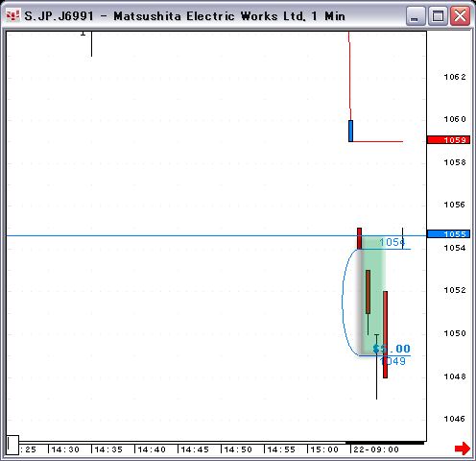Minimize the Matsushita chart window
Viewport: 476px width, 461px height.
(416, 15)
